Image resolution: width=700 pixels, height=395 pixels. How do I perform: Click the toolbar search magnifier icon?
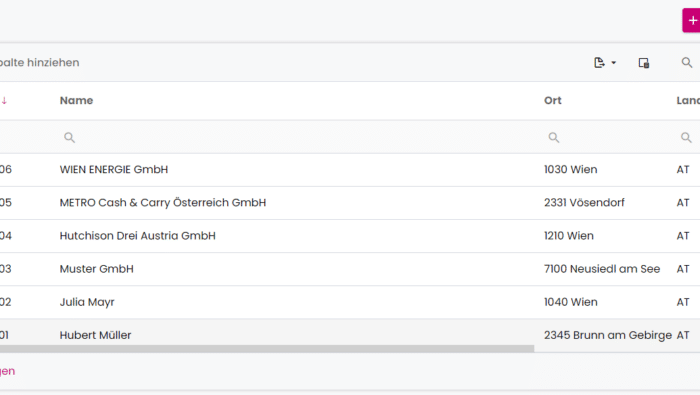coord(687,62)
